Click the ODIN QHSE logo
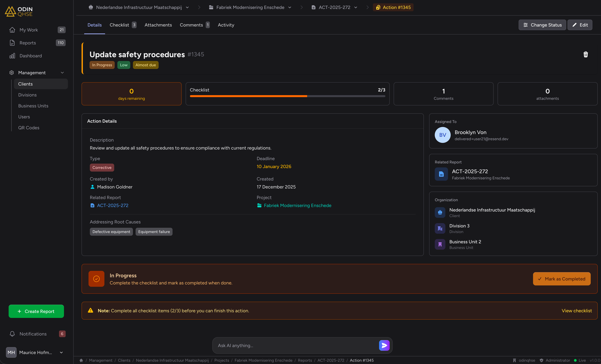 point(19,11)
